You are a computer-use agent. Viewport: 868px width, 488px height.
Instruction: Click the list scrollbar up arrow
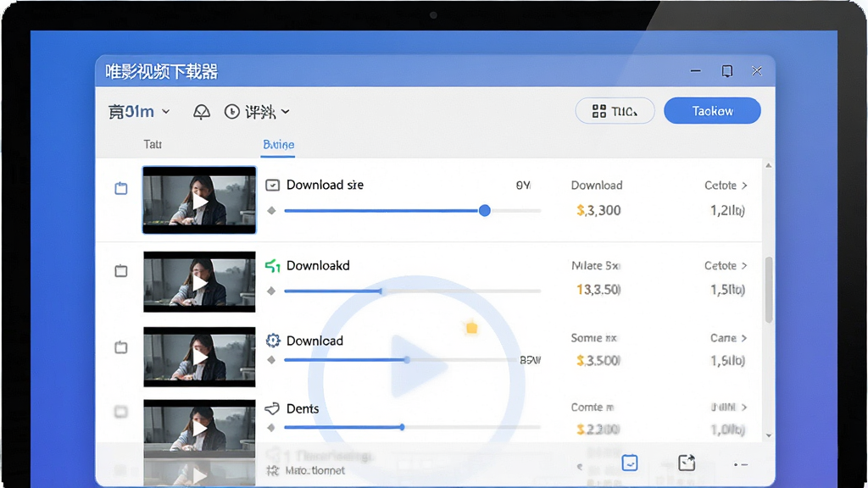point(768,165)
